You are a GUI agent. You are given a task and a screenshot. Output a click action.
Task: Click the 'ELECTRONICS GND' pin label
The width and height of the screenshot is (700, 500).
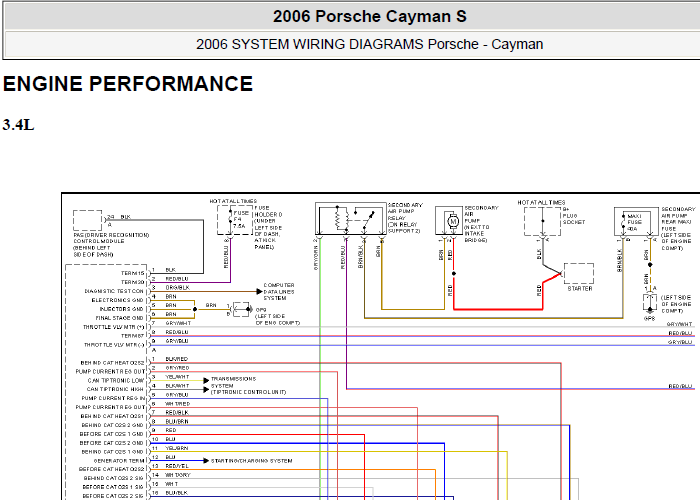[118, 300]
